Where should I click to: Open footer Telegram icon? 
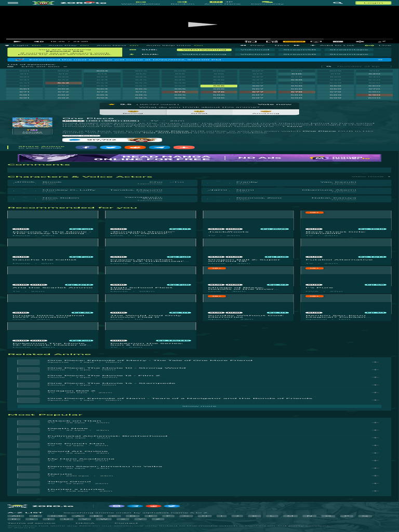135,506
